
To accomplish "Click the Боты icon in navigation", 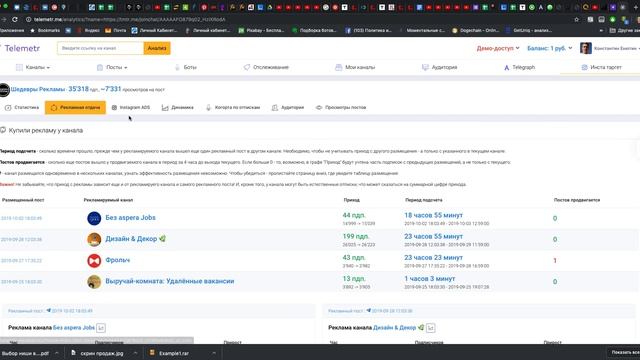I will 177,67.
